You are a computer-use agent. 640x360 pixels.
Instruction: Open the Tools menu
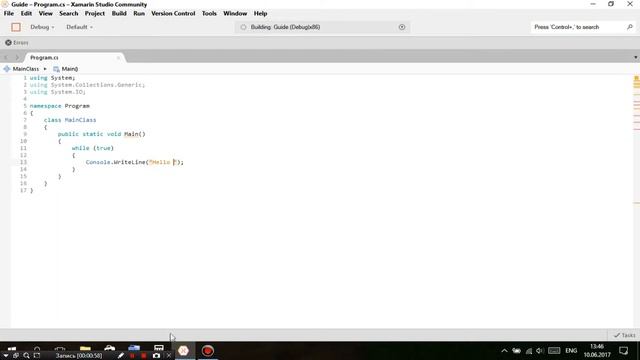(x=209, y=13)
